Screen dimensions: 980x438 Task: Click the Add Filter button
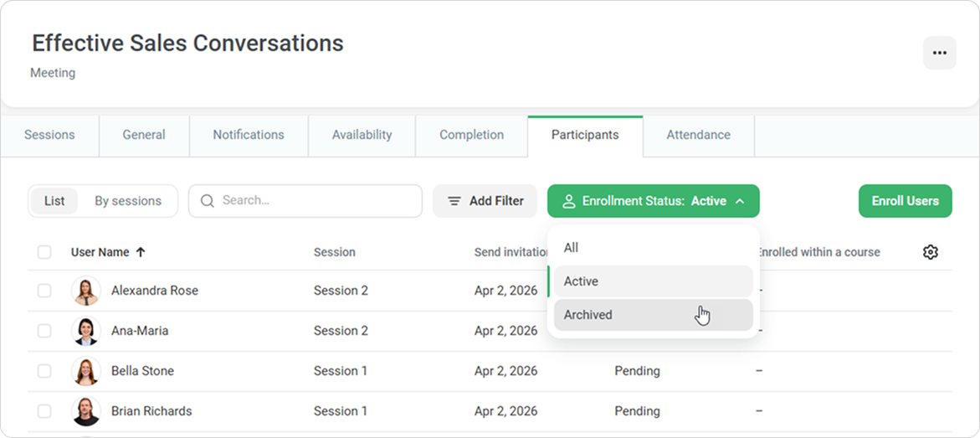click(x=486, y=201)
